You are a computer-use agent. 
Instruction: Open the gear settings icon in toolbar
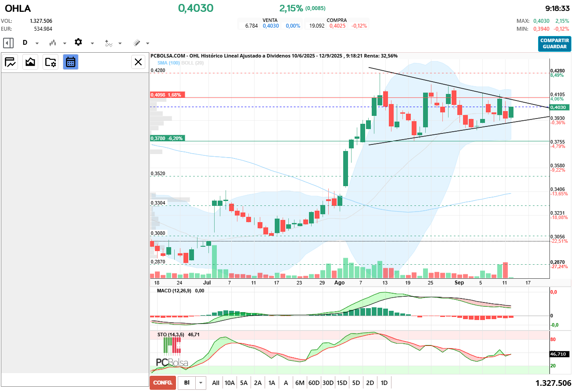(79, 42)
